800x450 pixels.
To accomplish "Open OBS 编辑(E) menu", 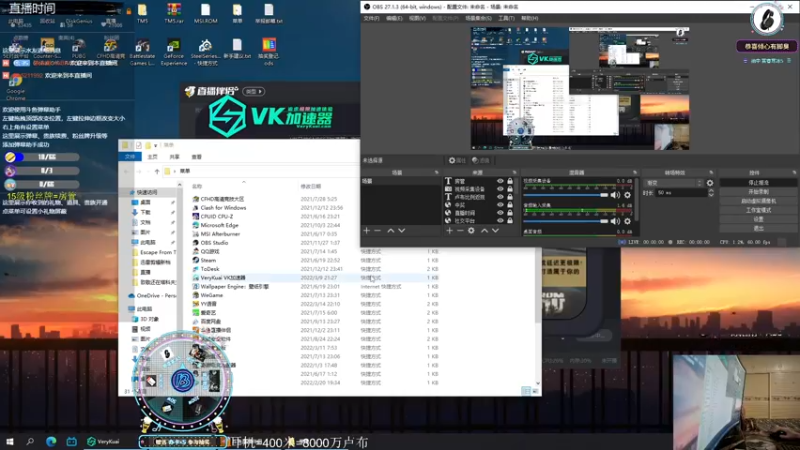I will click(x=394, y=18).
